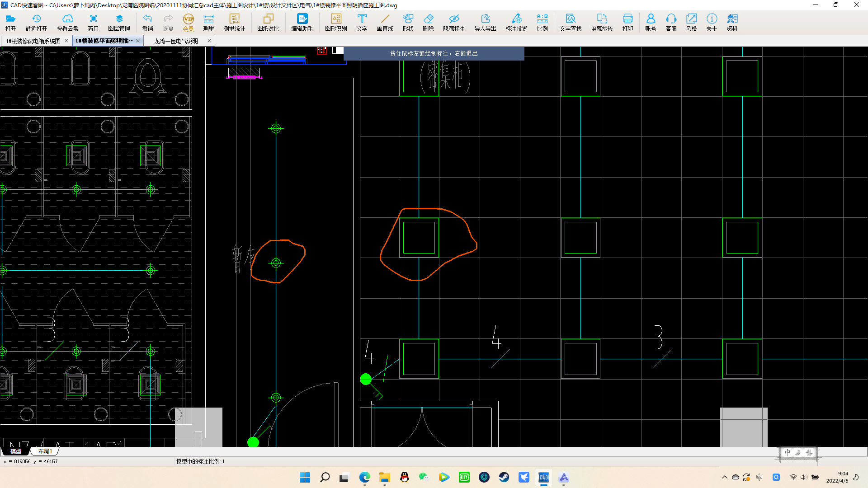The image size is (868, 488).
Task: Open taskbar Search
Action: pos(325,477)
